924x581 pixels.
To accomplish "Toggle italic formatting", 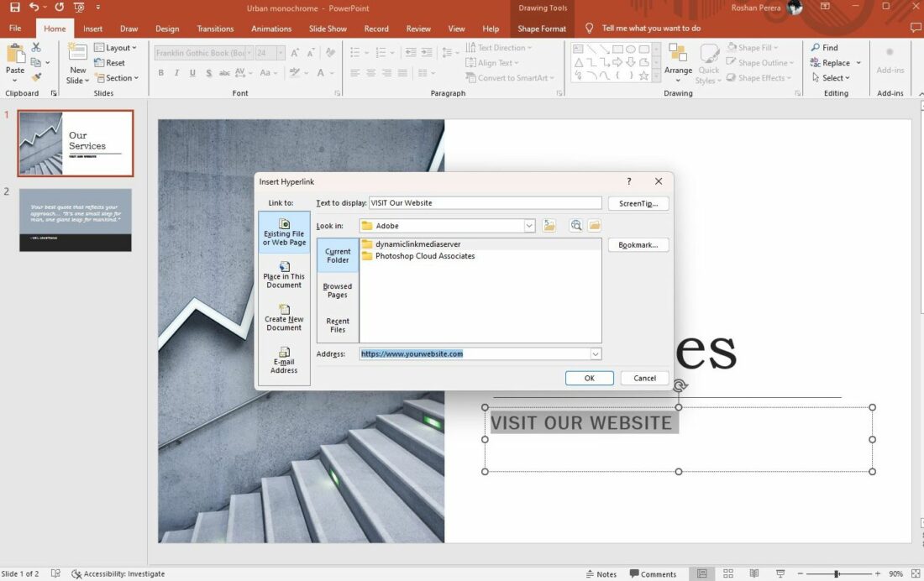I will [176, 73].
